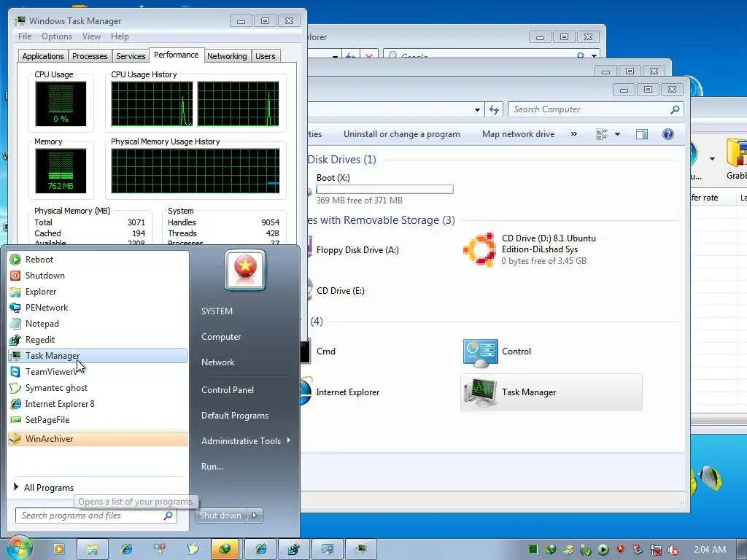Image resolution: width=747 pixels, height=560 pixels.
Task: Click the user account picture in Start menu
Action: tap(245, 270)
